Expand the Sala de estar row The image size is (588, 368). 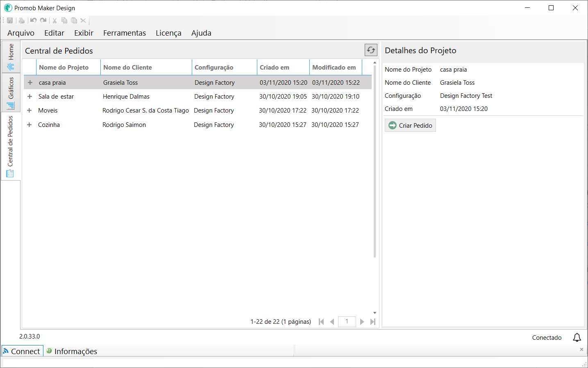click(x=30, y=97)
